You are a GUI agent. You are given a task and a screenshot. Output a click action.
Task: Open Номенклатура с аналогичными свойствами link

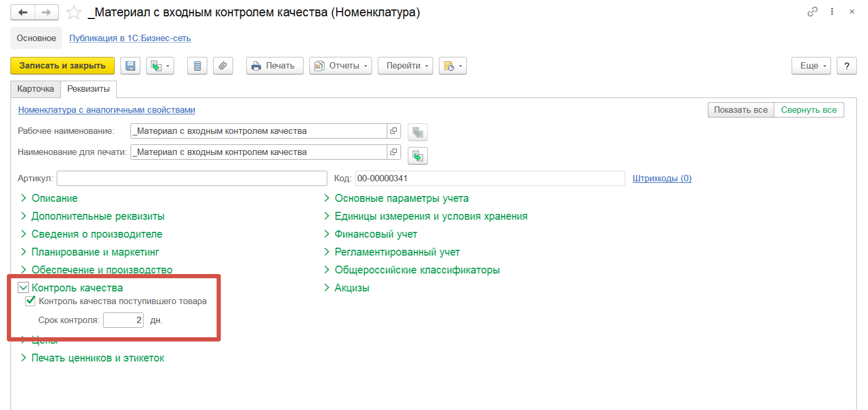pyautogui.click(x=107, y=110)
